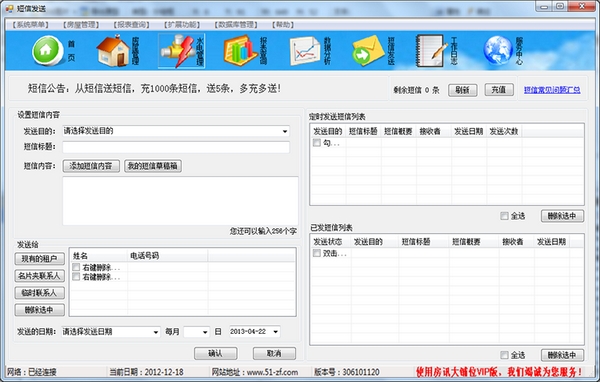
Task: Open the 短信常见问题汇总 link
Action: 552,90
